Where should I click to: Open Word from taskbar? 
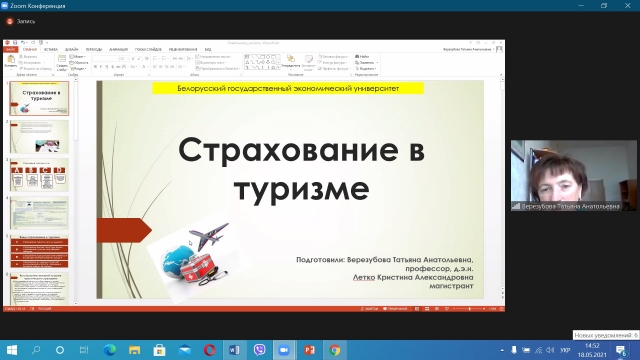click(x=234, y=350)
